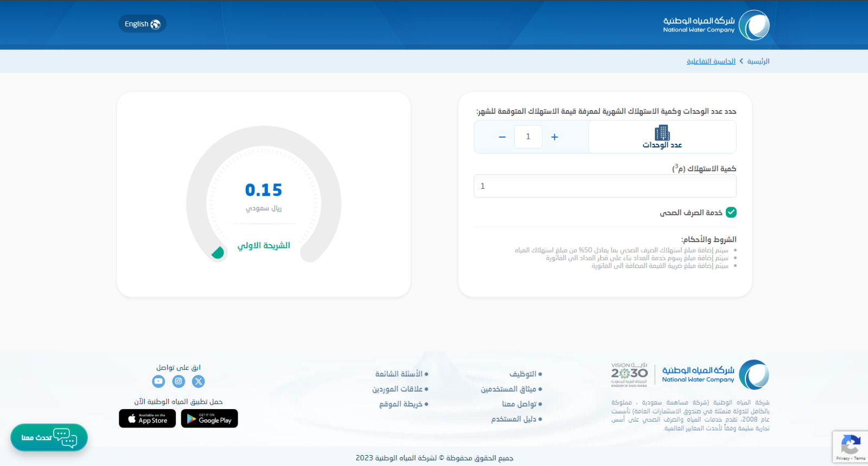Image resolution: width=868 pixels, height=466 pixels.
Task: Open تواصل معنا footer link
Action: click(x=519, y=404)
